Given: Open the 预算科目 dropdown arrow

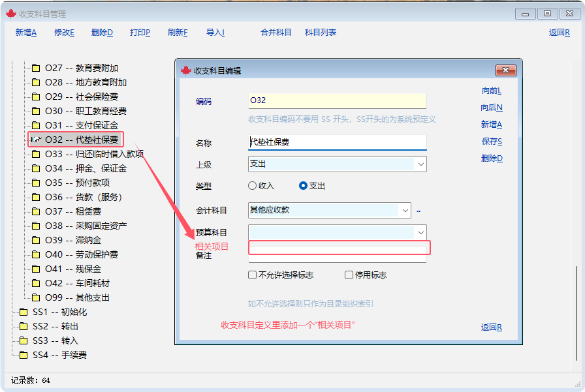Looking at the screenshot, I should (420, 232).
